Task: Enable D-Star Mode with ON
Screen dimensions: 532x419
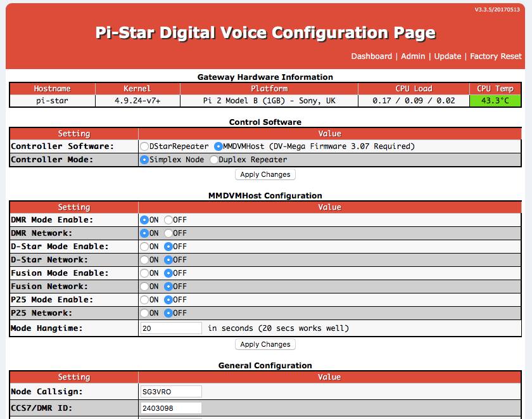Action: (x=144, y=247)
